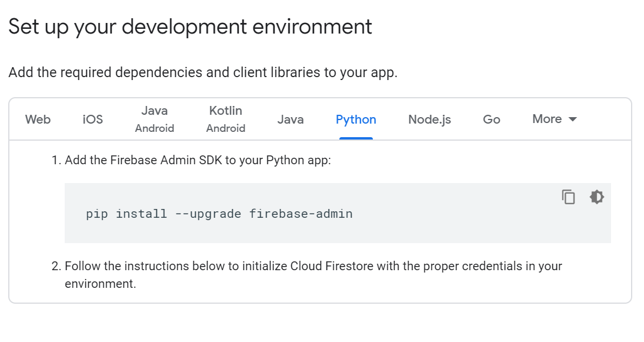
Task: Switch to the iOS tab
Action: click(x=92, y=119)
